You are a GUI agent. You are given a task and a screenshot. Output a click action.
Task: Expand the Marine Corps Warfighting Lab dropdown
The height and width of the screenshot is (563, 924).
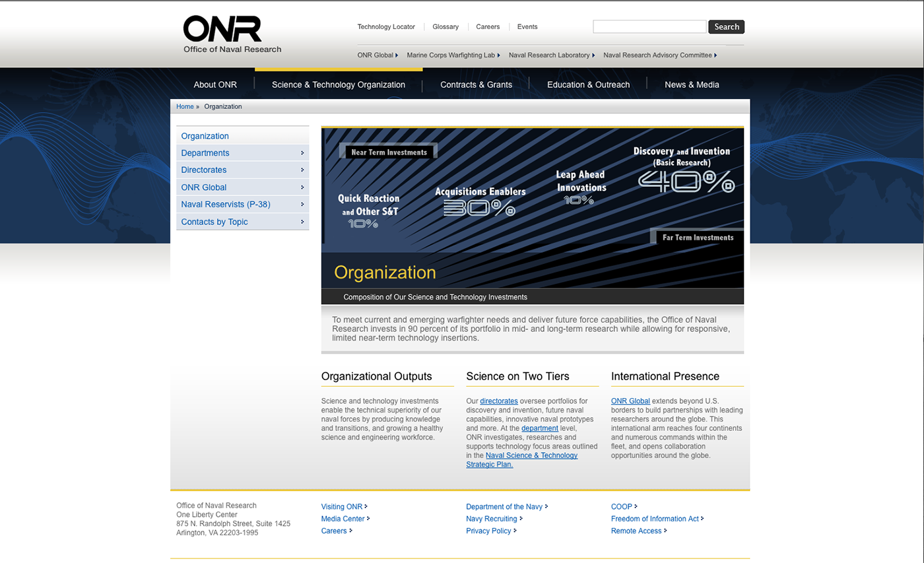point(453,55)
